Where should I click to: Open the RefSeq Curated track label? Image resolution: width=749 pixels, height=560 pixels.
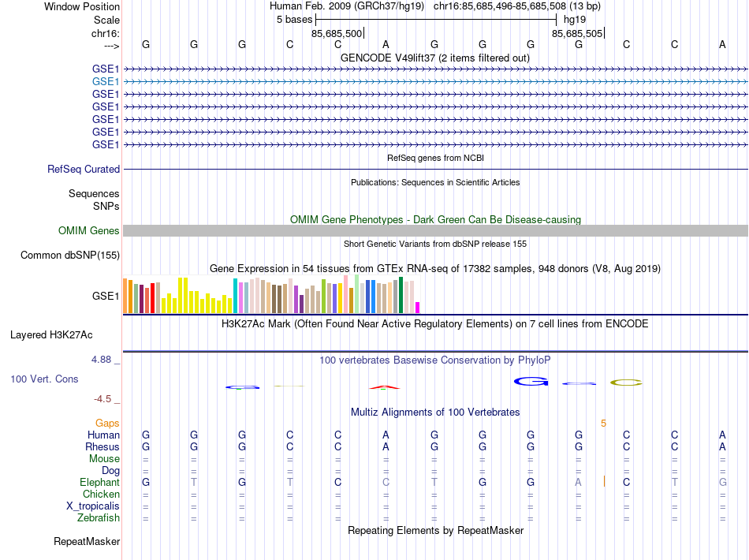coord(84,169)
